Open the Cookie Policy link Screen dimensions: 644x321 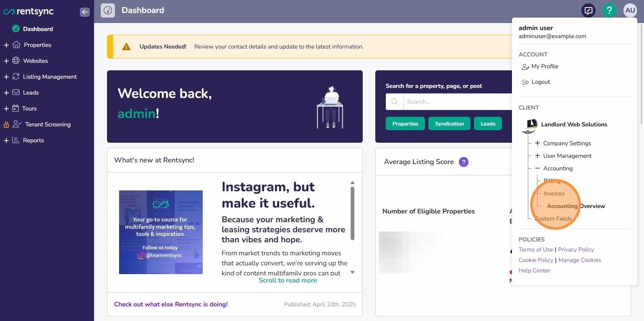[536, 260]
